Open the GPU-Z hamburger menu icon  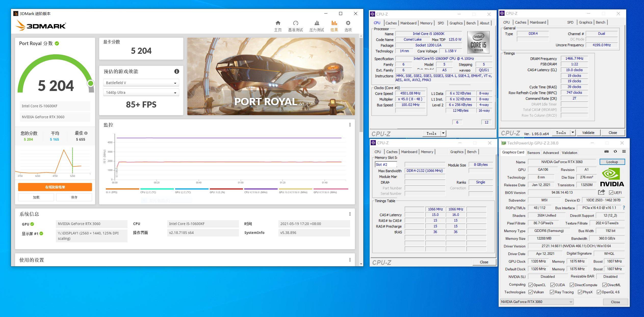click(624, 151)
